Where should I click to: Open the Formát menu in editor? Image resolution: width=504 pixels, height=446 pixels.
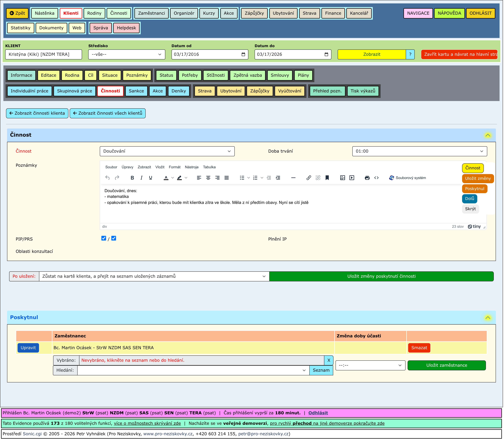[175, 167]
